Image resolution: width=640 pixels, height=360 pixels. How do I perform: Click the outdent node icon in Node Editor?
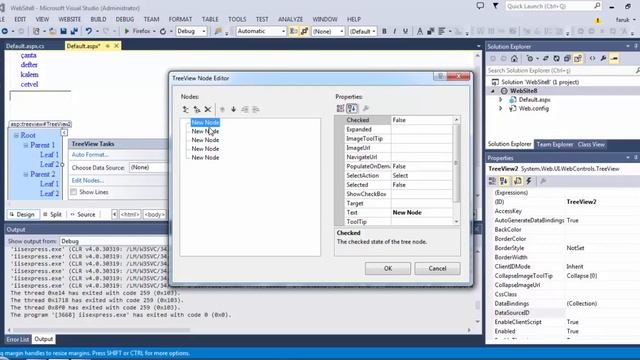244,109
